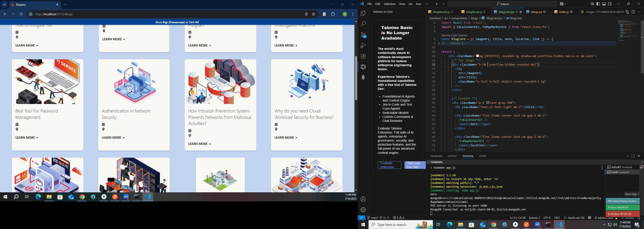Open Chrome's tab search dropdown arrow
The image size is (644, 229).
pos(4,4)
